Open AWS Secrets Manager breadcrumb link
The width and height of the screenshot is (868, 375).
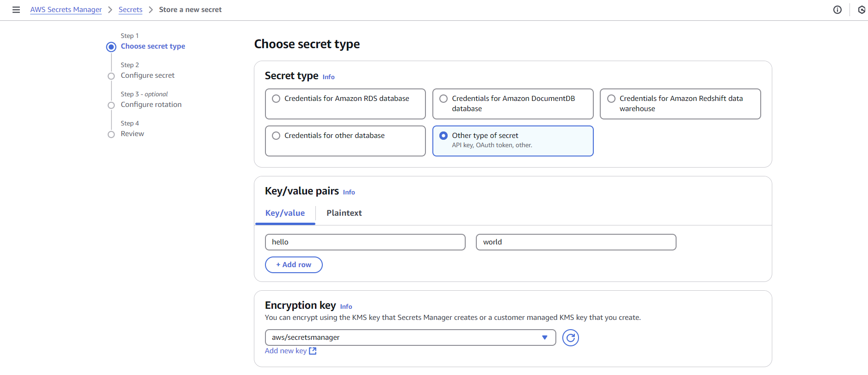pos(66,10)
